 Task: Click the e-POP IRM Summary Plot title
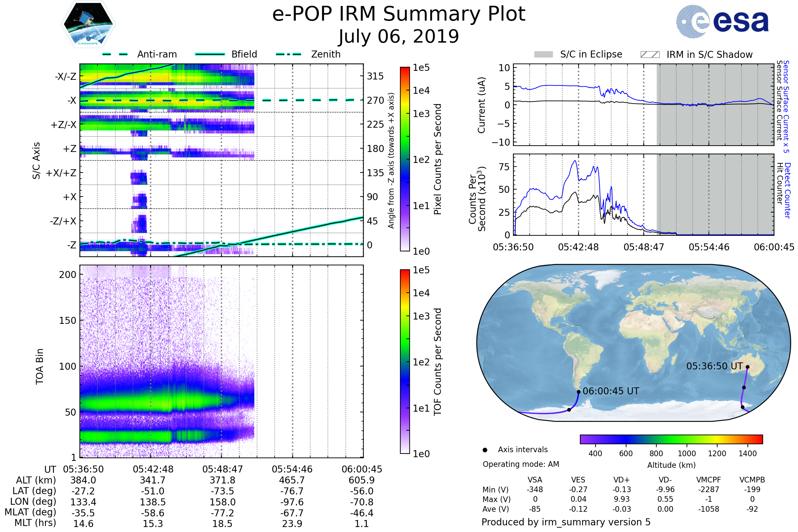pos(399,14)
